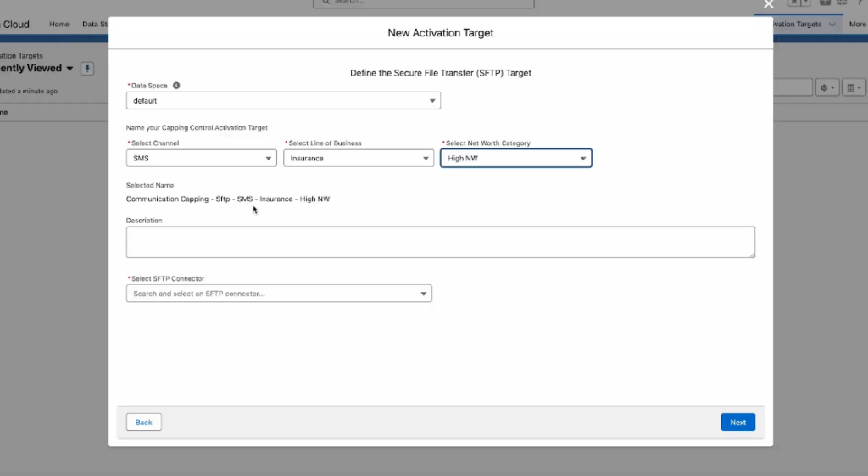
Task: Close the New Activation Target dialog
Action: (x=769, y=5)
